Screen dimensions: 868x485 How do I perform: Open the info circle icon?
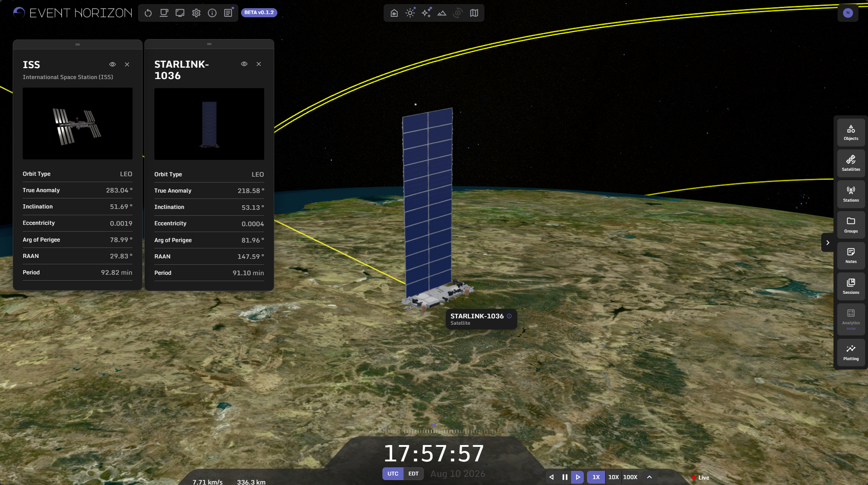[x=212, y=13]
